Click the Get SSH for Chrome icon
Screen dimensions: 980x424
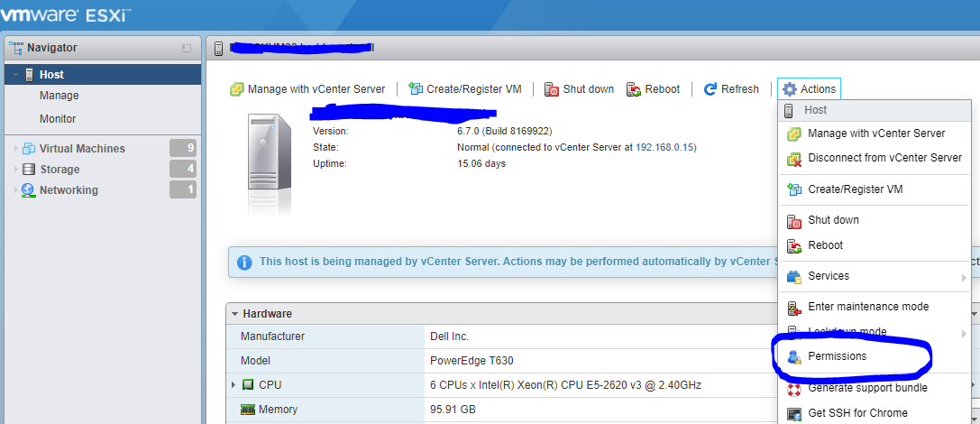coord(793,413)
